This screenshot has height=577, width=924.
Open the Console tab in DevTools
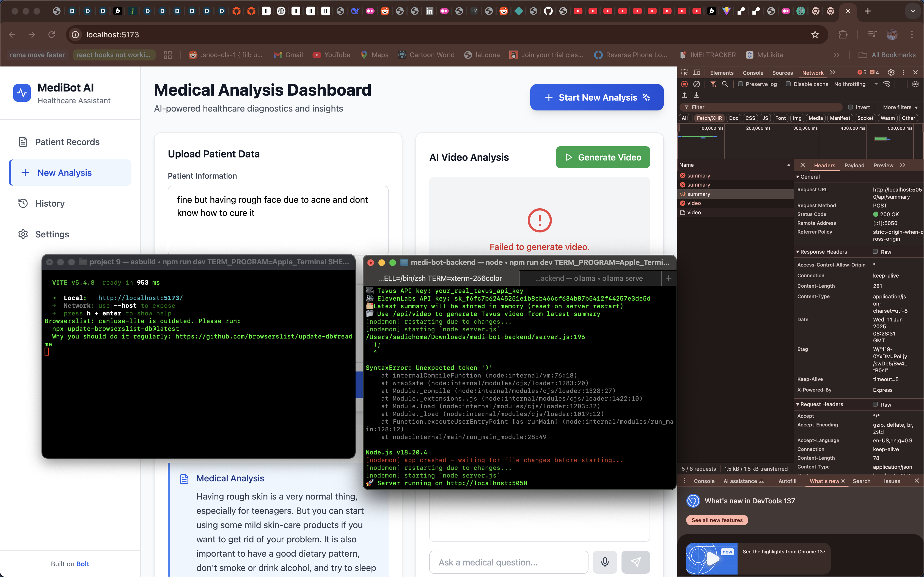pos(753,73)
